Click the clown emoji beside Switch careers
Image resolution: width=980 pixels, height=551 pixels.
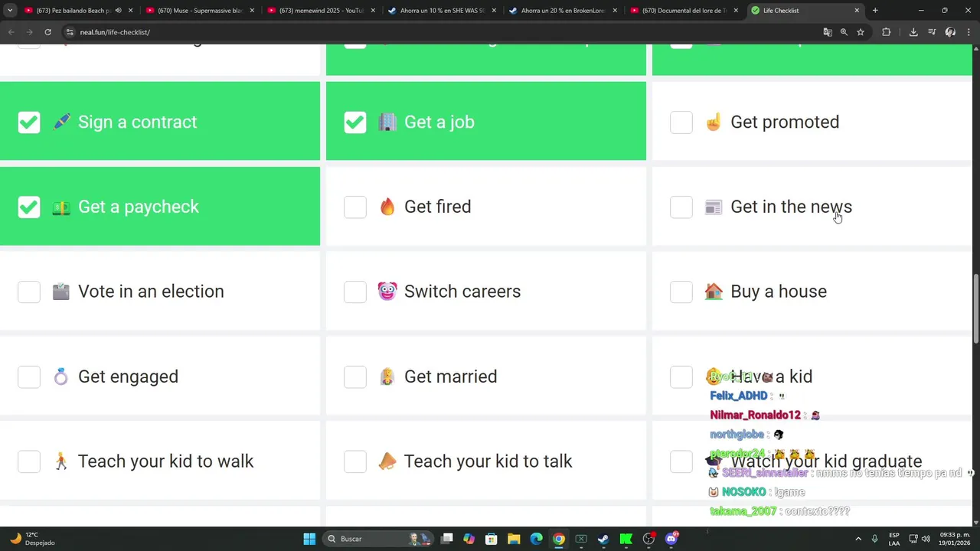pos(387,292)
